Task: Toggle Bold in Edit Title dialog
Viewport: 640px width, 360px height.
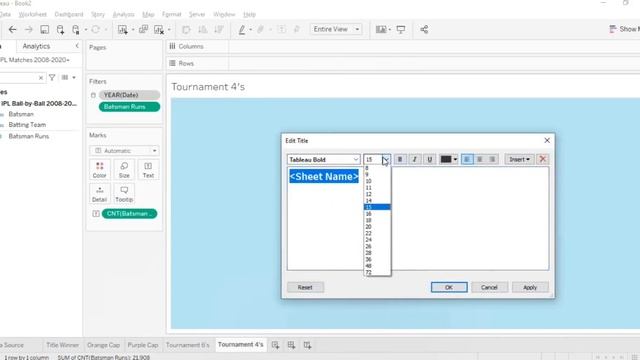Action: (x=400, y=159)
